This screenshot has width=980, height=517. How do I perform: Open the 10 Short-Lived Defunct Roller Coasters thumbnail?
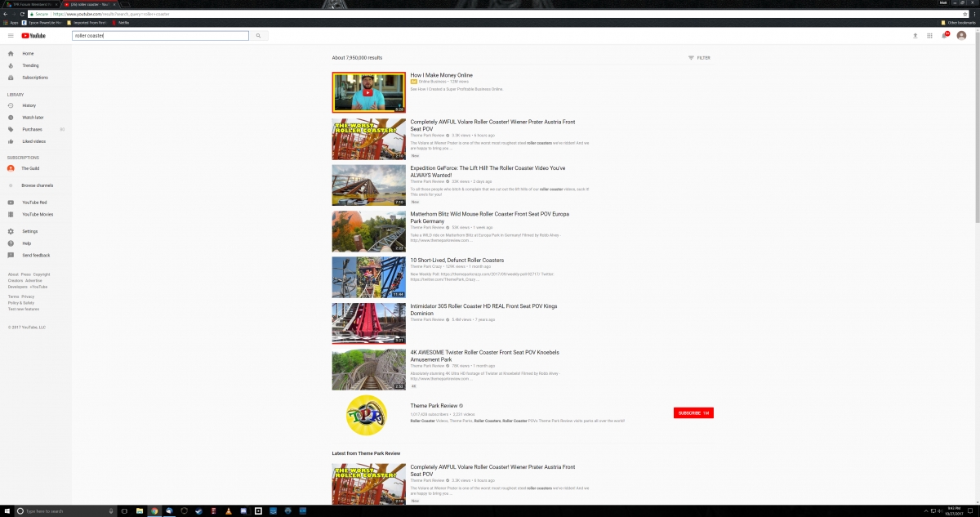point(368,278)
